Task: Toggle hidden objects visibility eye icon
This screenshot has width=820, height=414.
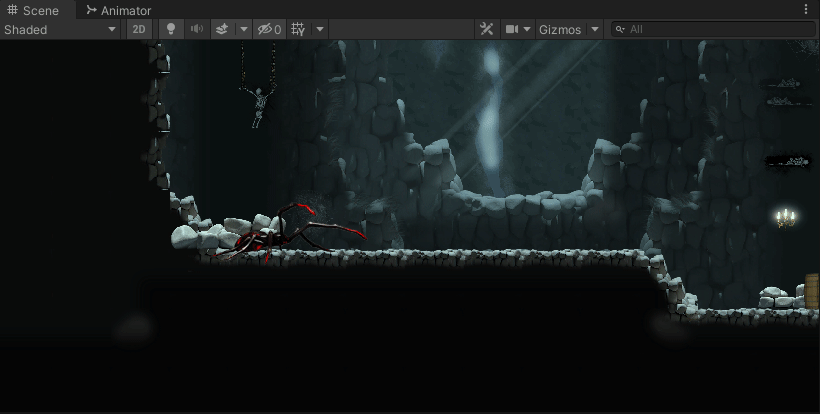Action: coord(270,29)
